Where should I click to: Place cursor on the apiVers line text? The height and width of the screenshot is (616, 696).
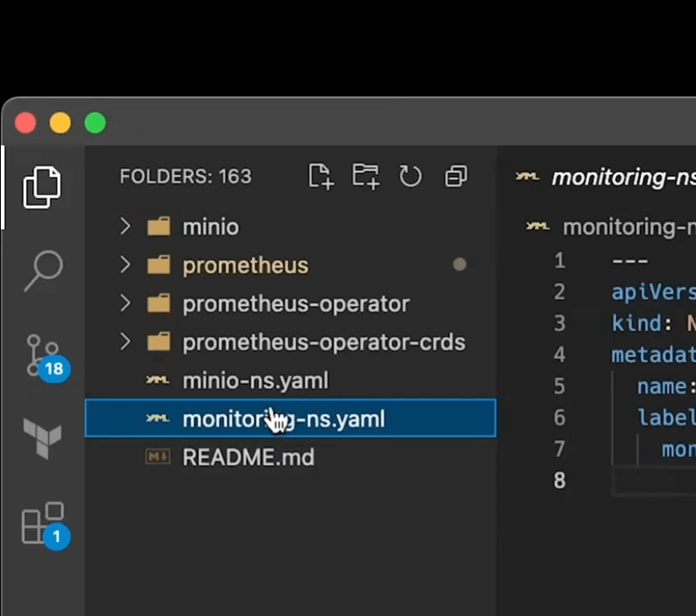click(x=654, y=292)
